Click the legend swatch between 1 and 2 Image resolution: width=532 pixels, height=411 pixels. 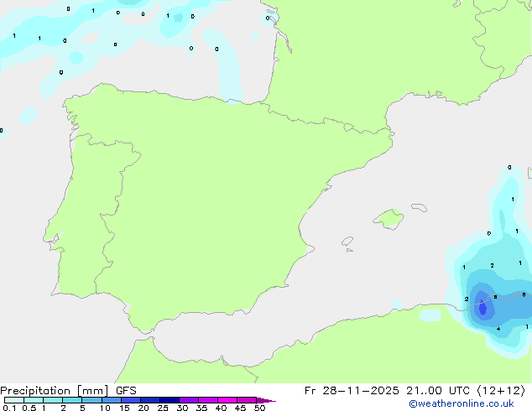click(x=53, y=400)
